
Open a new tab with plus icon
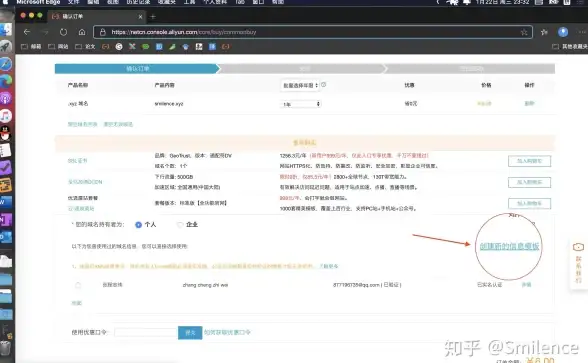(153, 16)
